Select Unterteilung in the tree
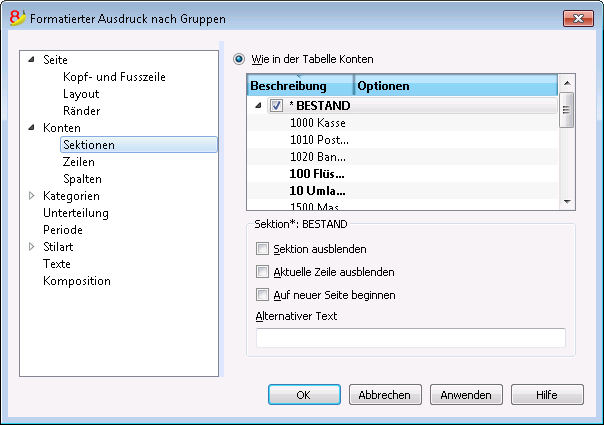Screen dimensions: 604x425 pyautogui.click(x=76, y=213)
